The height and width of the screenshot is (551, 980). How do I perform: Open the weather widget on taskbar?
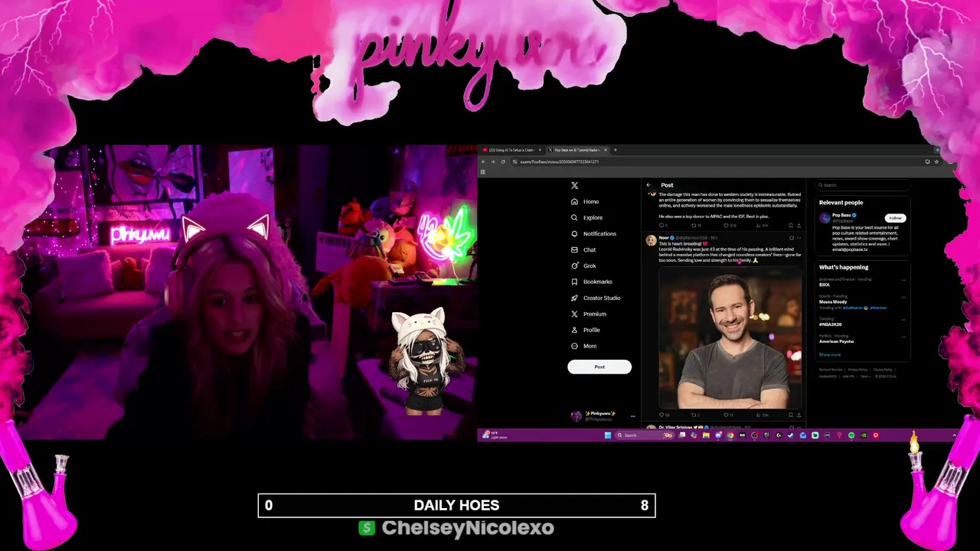[x=495, y=435]
